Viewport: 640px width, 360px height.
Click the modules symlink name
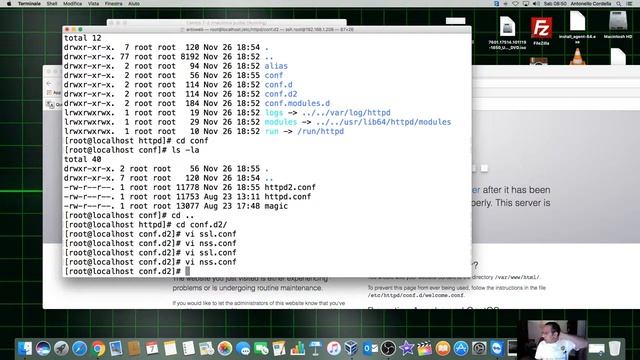281,122
